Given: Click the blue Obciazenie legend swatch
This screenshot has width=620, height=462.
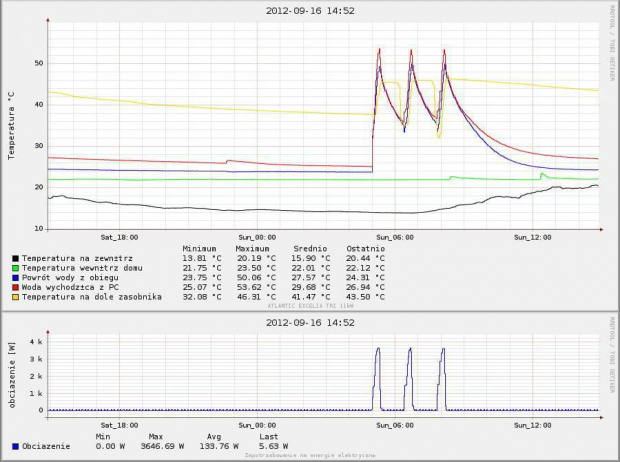Looking at the screenshot, I should [15, 446].
